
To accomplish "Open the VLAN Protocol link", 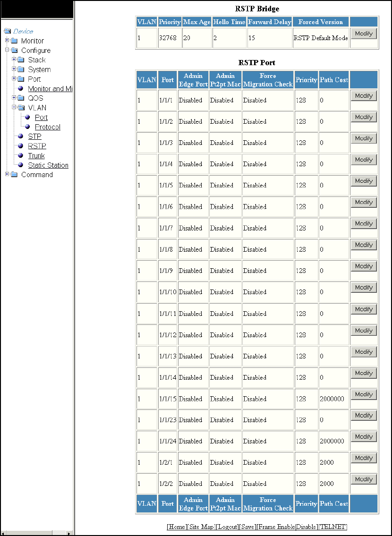I will (x=48, y=127).
